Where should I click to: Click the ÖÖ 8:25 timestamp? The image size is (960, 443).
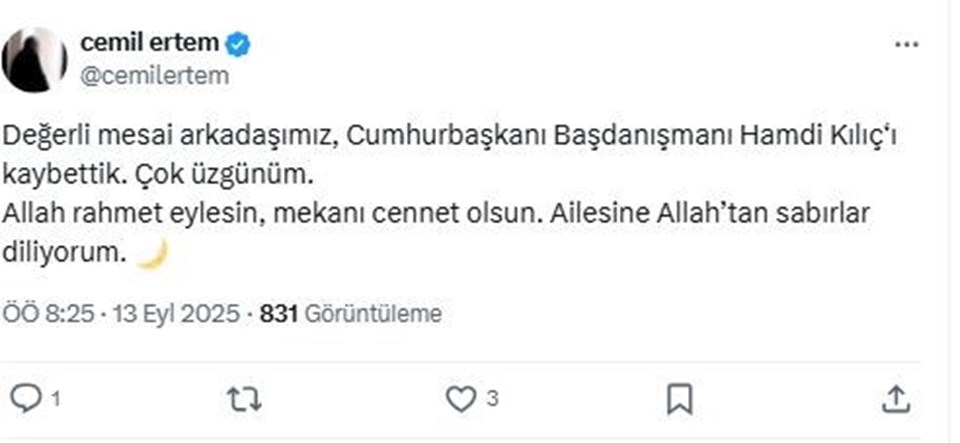point(48,314)
